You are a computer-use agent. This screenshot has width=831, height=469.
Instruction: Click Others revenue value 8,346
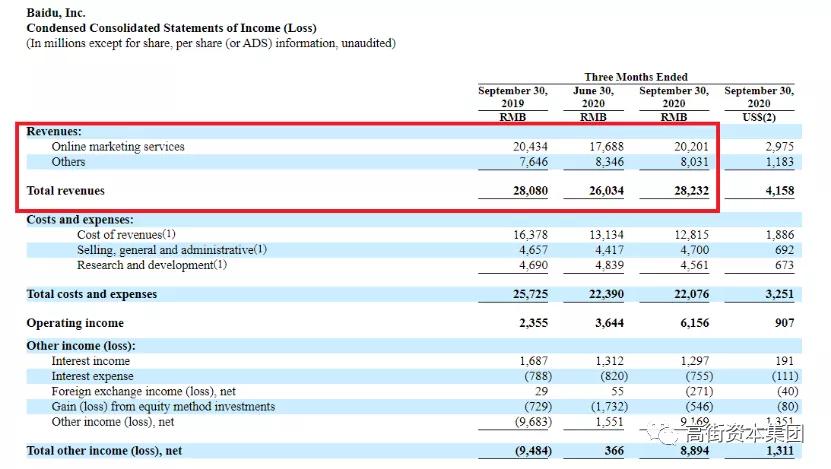point(609,162)
